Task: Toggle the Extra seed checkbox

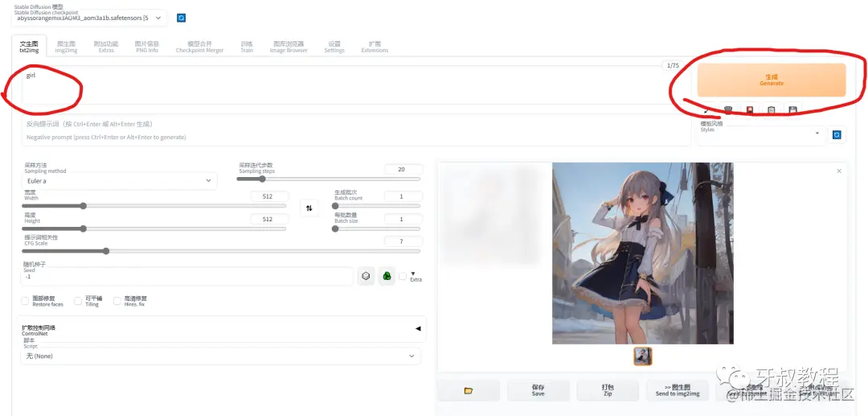Action: point(403,276)
